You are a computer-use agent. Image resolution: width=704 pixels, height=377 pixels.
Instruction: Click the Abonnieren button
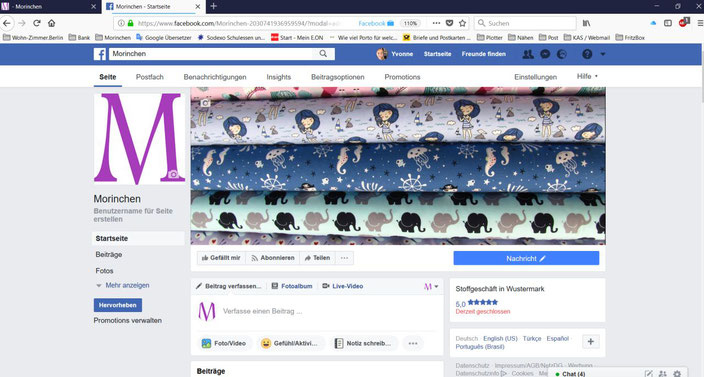pyautogui.click(x=273, y=258)
